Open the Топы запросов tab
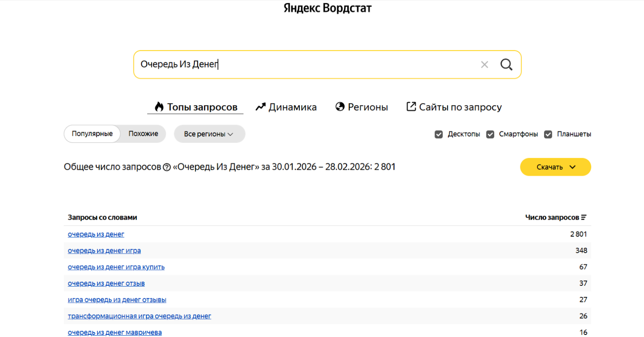The height and width of the screenshot is (337, 644). (196, 107)
